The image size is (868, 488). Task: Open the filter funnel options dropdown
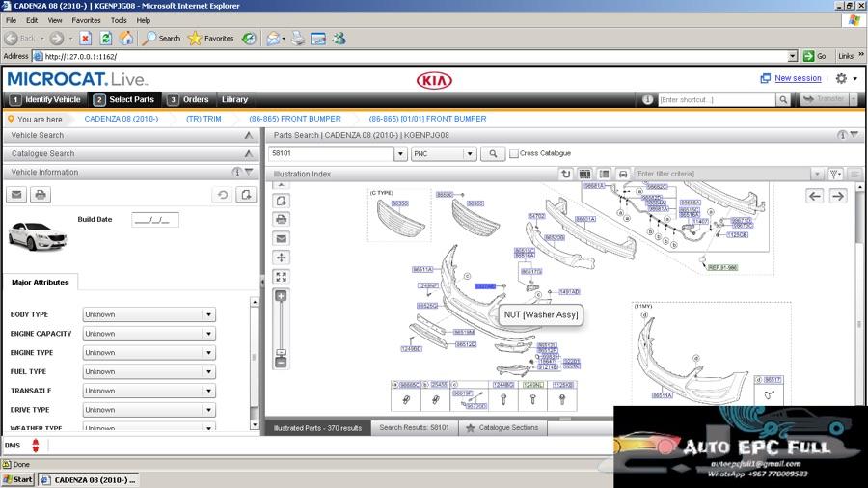click(836, 174)
